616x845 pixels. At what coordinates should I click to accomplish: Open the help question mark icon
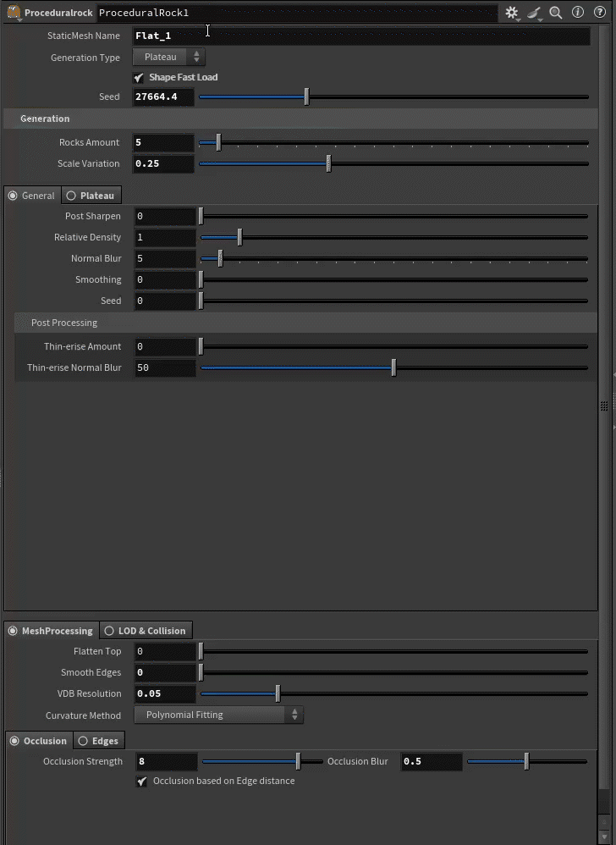599,12
